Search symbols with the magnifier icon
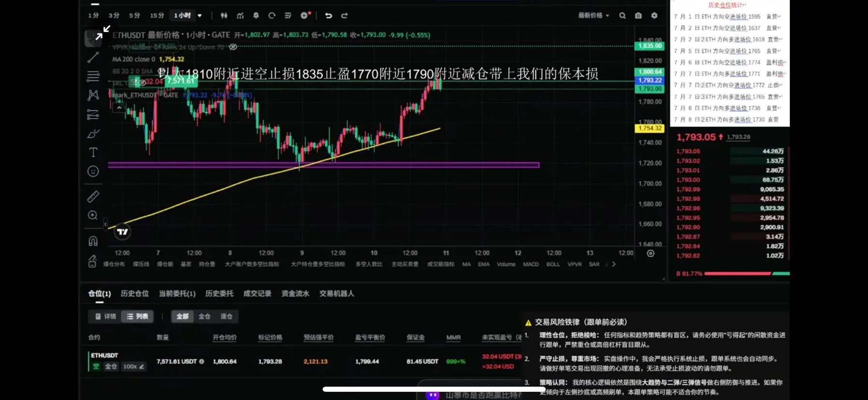Screen dimensions: 868x400 (622, 15)
